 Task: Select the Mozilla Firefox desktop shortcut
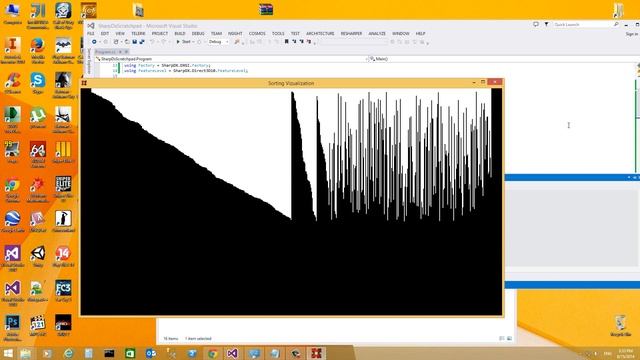pyautogui.click(x=38, y=51)
